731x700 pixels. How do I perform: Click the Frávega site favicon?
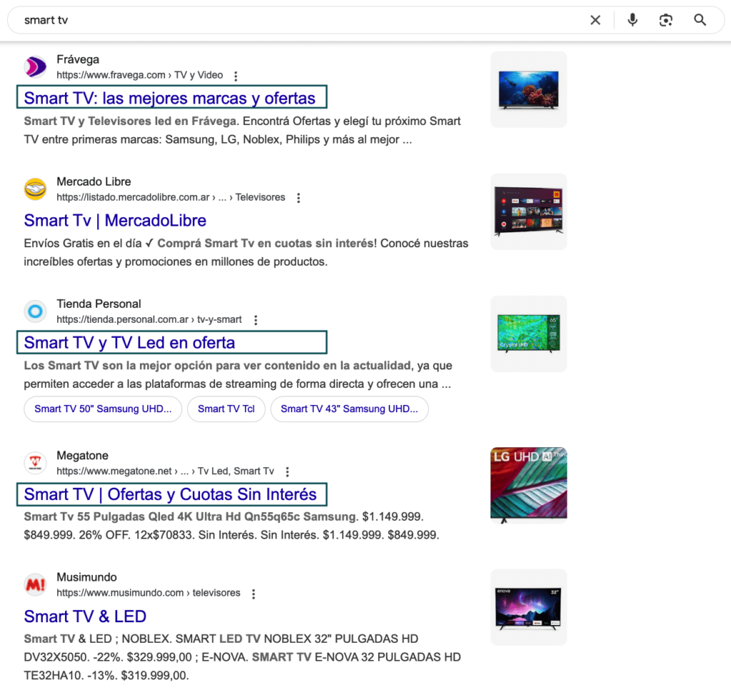pos(36,66)
